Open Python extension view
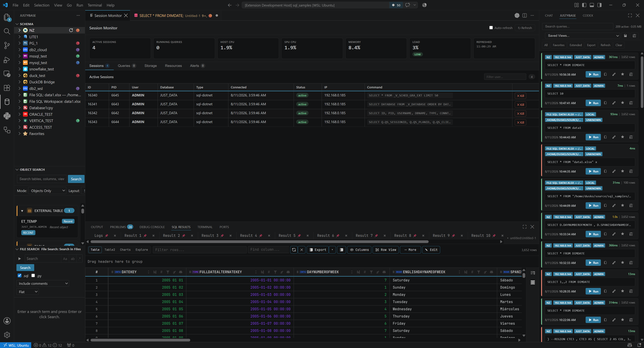644x348 pixels. 7,116
